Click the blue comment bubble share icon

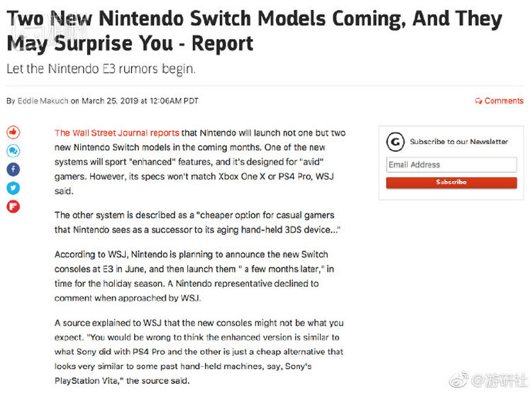coord(13,151)
